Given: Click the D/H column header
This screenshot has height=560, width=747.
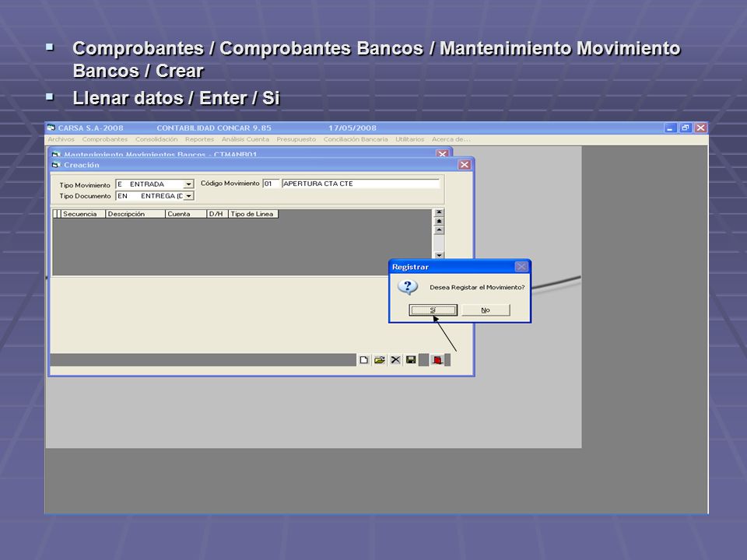Looking at the screenshot, I should [217, 214].
